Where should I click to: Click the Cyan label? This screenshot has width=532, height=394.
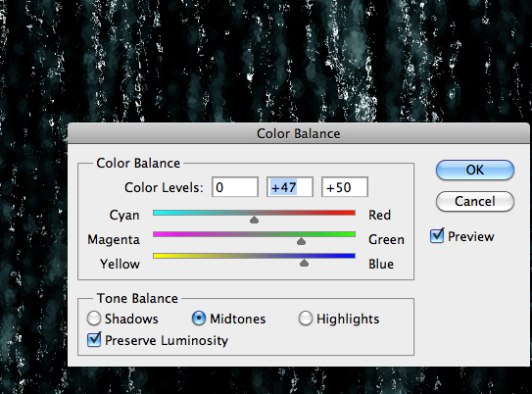pos(124,216)
